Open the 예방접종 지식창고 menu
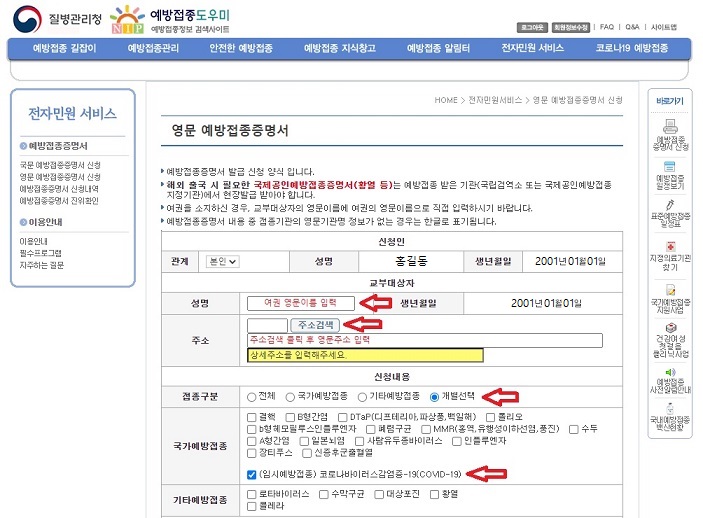703x518 pixels. coord(339,48)
